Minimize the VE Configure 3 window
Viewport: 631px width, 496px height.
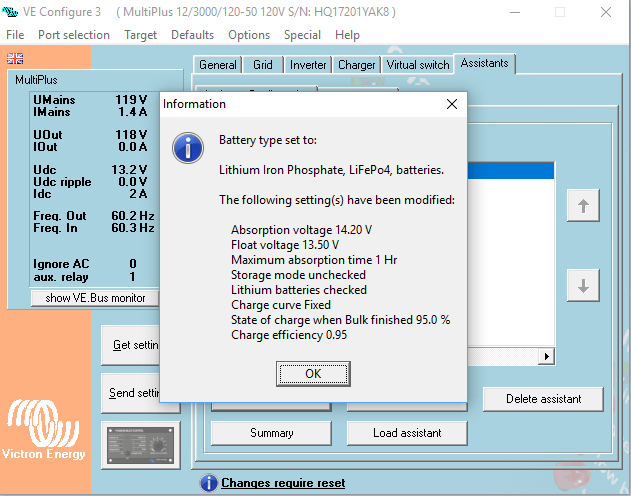[515, 12]
